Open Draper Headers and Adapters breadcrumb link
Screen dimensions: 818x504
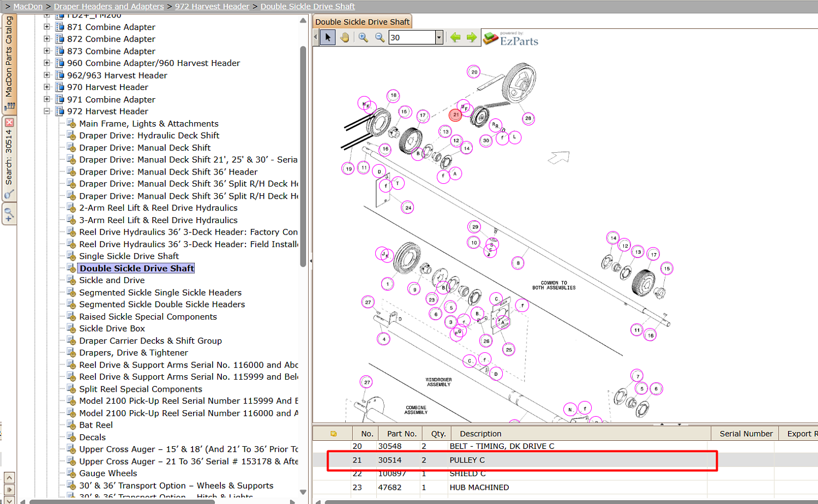coord(109,7)
